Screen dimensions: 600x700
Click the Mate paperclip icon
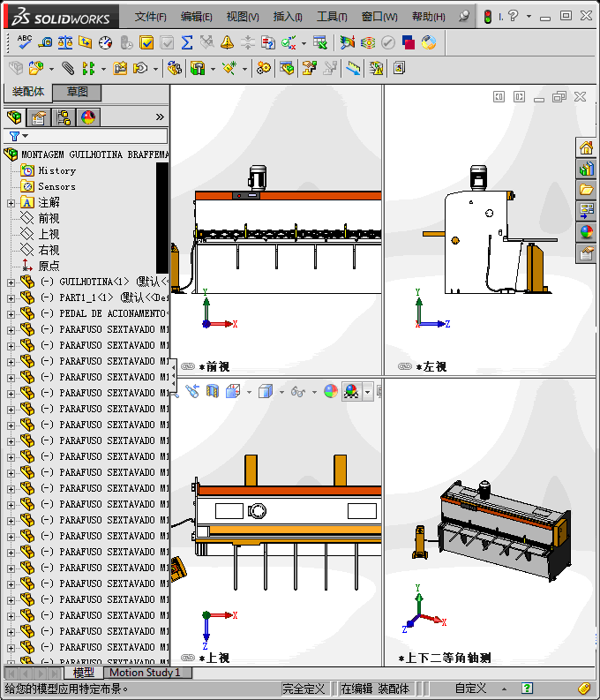pos(68,68)
